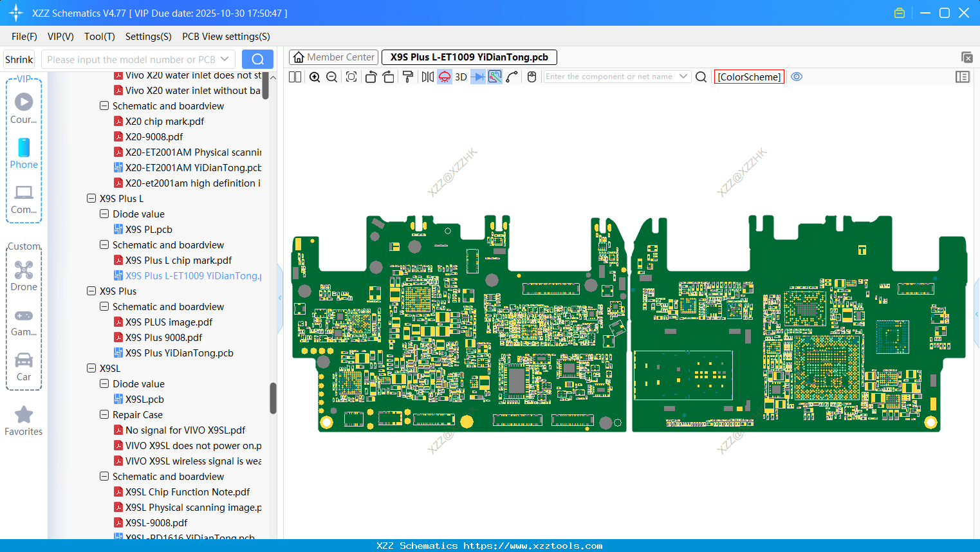Click the mouse settings icon
The height and width of the screenshot is (552, 980).
tap(532, 77)
